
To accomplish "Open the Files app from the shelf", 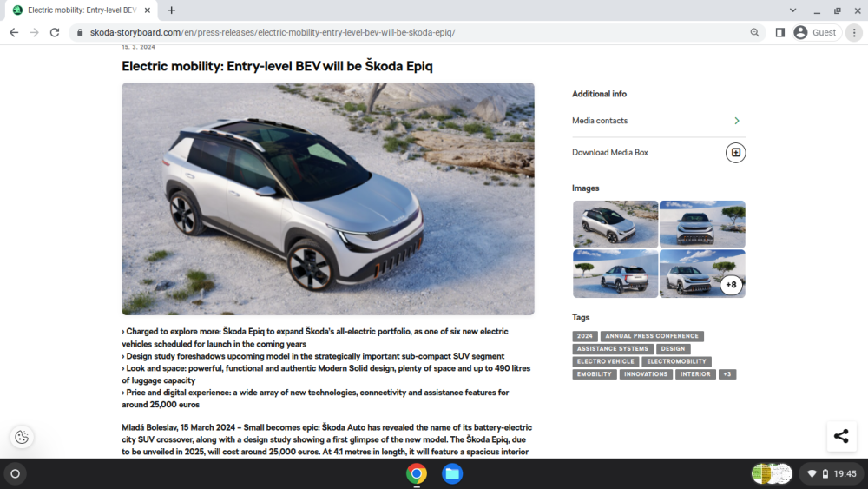I will (x=452, y=474).
